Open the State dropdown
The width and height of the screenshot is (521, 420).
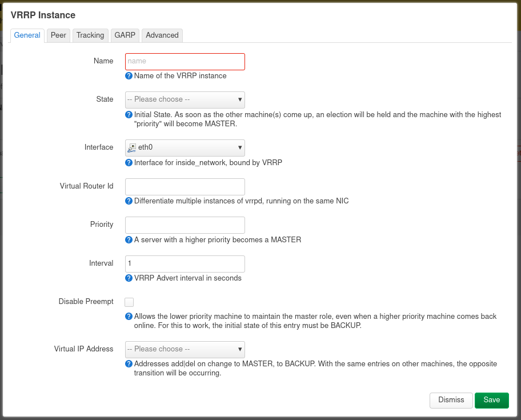coord(185,99)
